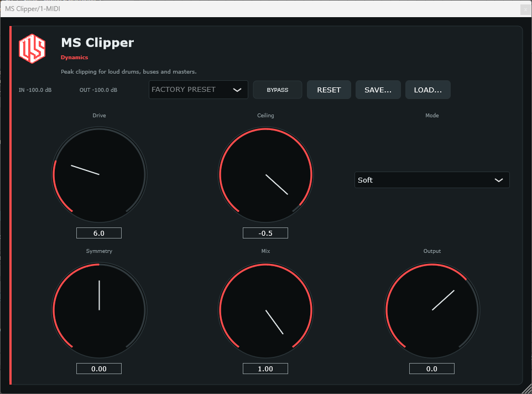Screen dimensions: 532x394
Task: Click the MS Clipper plugin title
Action: 97,43
